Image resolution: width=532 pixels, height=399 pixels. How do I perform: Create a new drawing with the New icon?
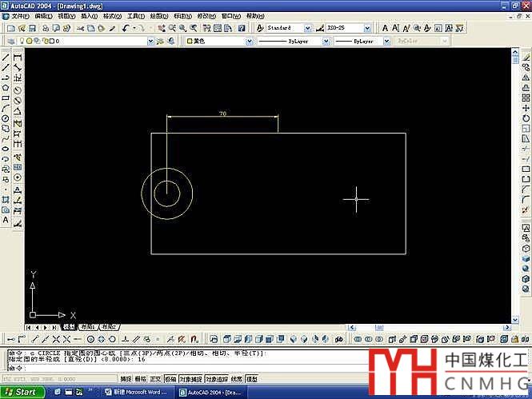(x=11, y=28)
